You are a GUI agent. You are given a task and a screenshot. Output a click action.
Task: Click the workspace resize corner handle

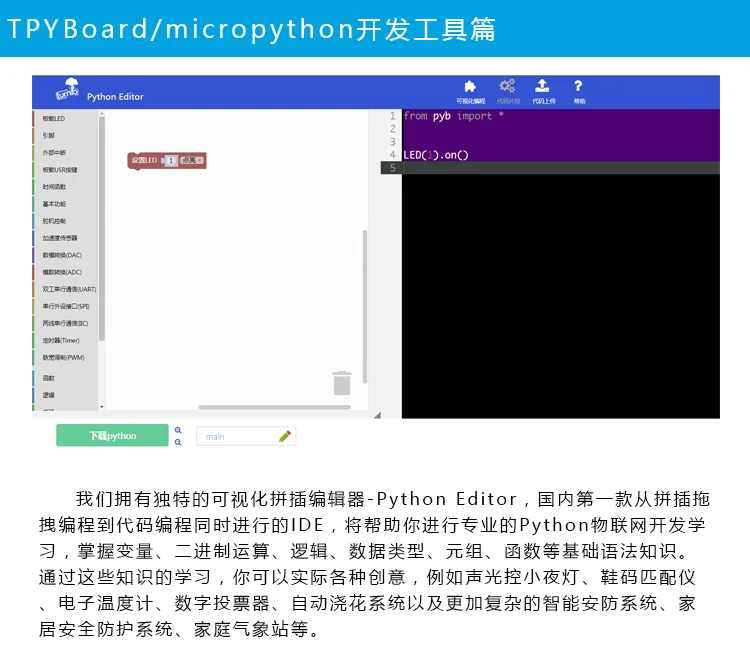(x=377, y=415)
